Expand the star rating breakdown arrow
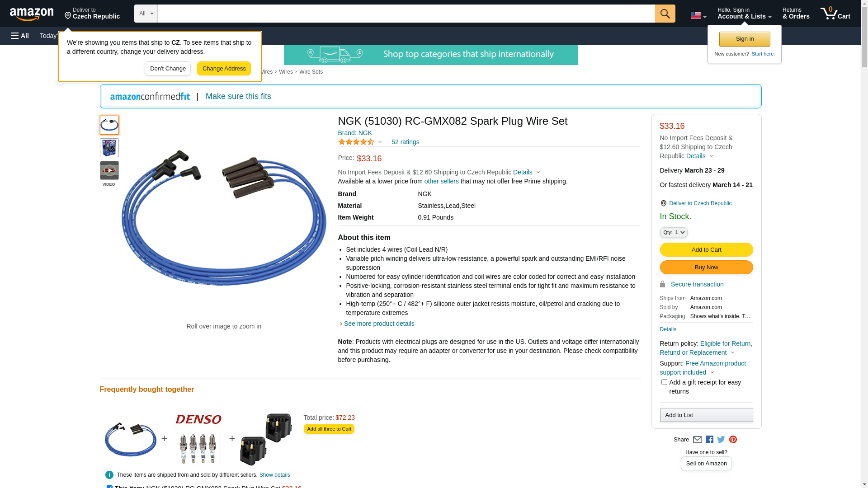868x488 pixels. tap(380, 142)
